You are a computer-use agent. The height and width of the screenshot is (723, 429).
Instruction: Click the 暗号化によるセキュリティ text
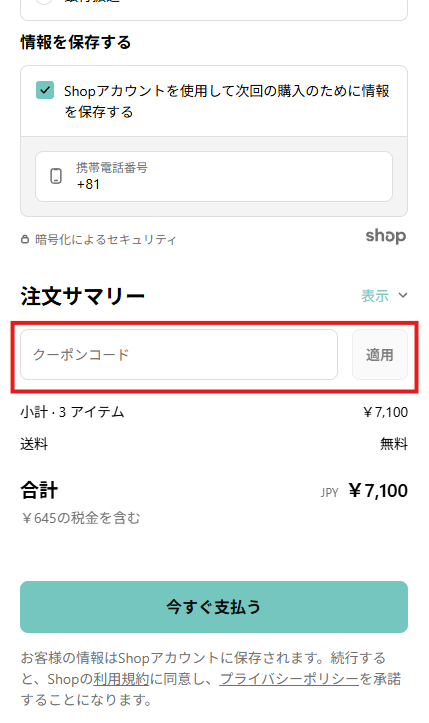[x=106, y=240]
